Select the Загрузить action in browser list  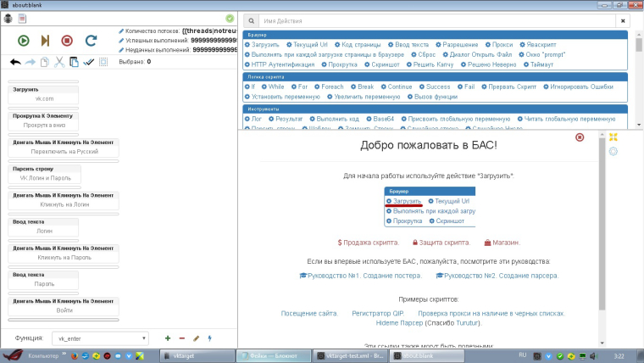(266, 43)
